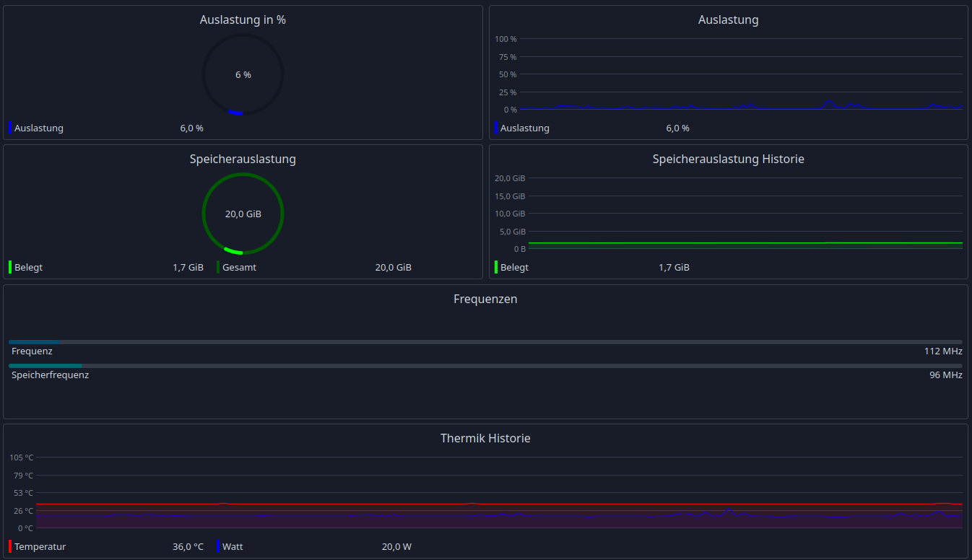
Task: Click "1,7 GiB" value below the memory history chart
Action: 674,268
